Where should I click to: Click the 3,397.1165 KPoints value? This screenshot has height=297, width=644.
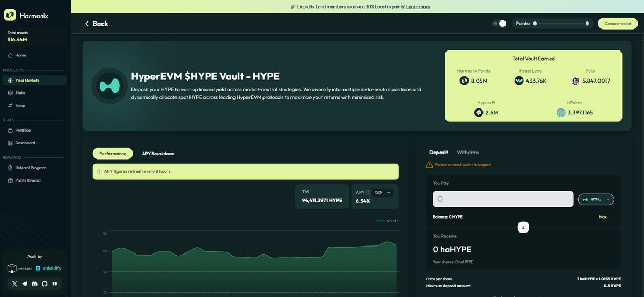coord(581,113)
